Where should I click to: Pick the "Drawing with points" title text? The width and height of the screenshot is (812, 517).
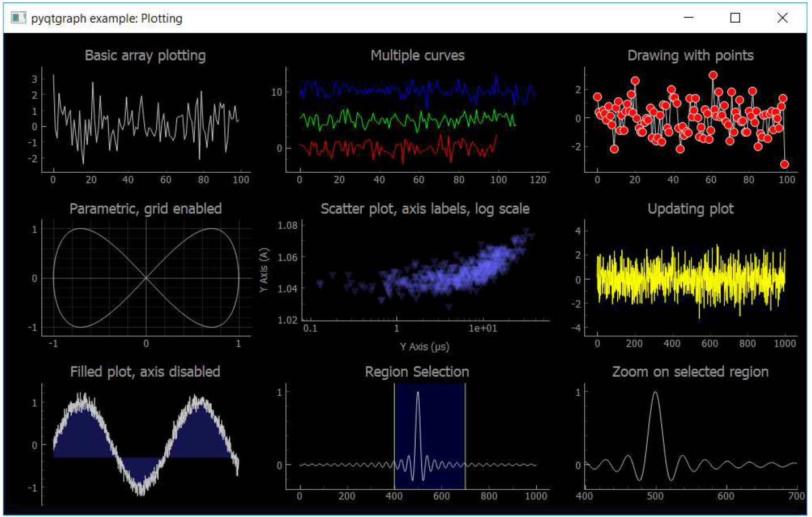(690, 55)
